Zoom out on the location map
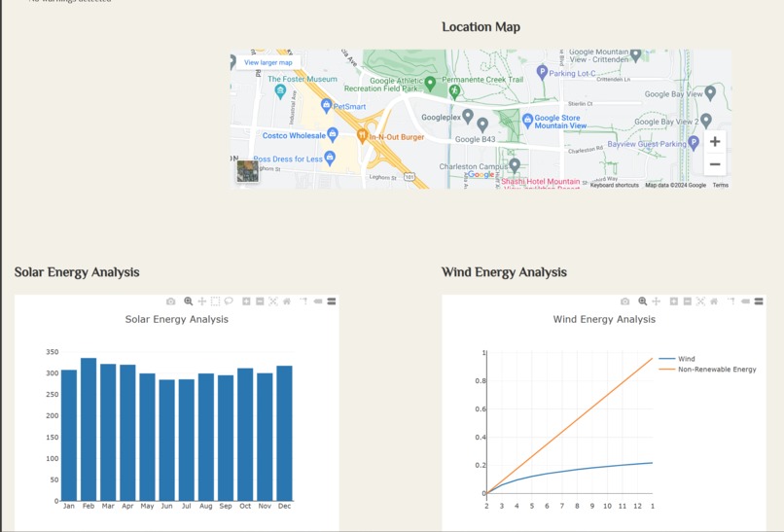784x532 pixels. pyautogui.click(x=715, y=164)
